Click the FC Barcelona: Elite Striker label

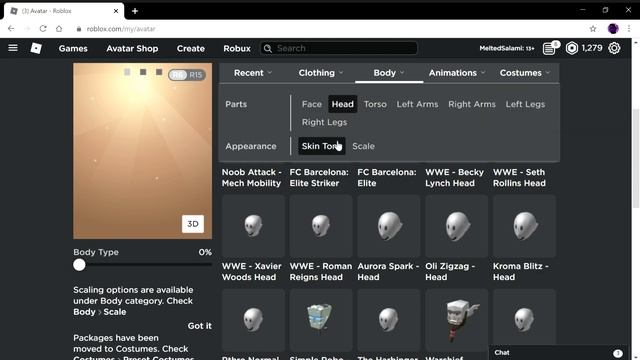click(319, 178)
